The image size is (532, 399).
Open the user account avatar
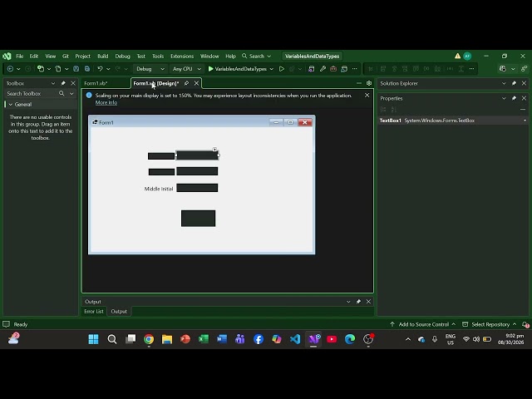467,57
